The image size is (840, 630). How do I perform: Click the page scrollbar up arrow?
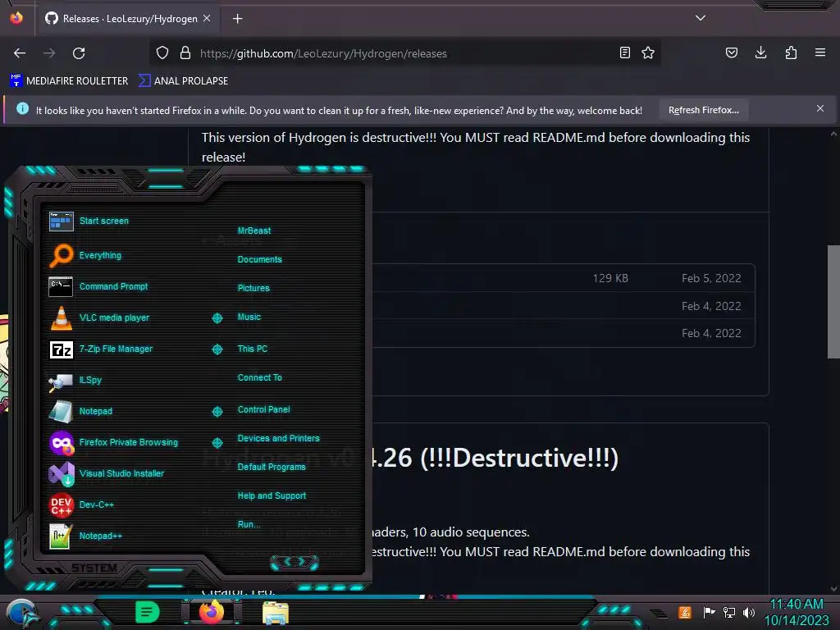[x=833, y=134]
